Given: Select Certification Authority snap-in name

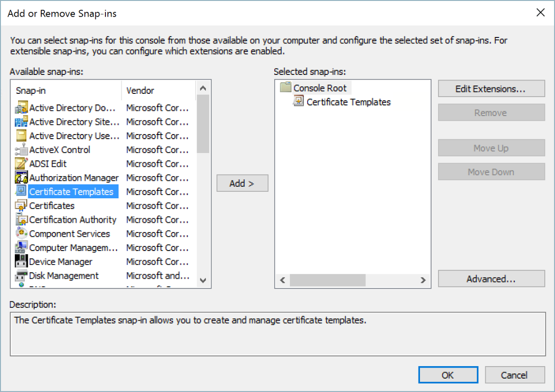Looking at the screenshot, I should click(73, 220).
